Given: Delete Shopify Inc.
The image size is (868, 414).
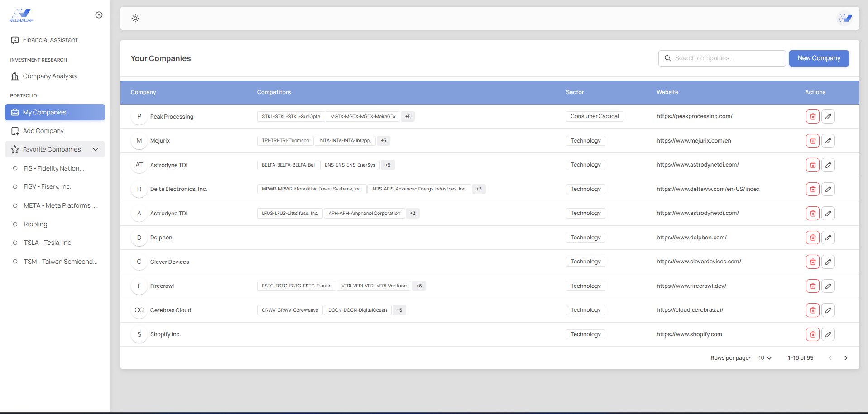Looking at the screenshot, I should [x=813, y=334].
